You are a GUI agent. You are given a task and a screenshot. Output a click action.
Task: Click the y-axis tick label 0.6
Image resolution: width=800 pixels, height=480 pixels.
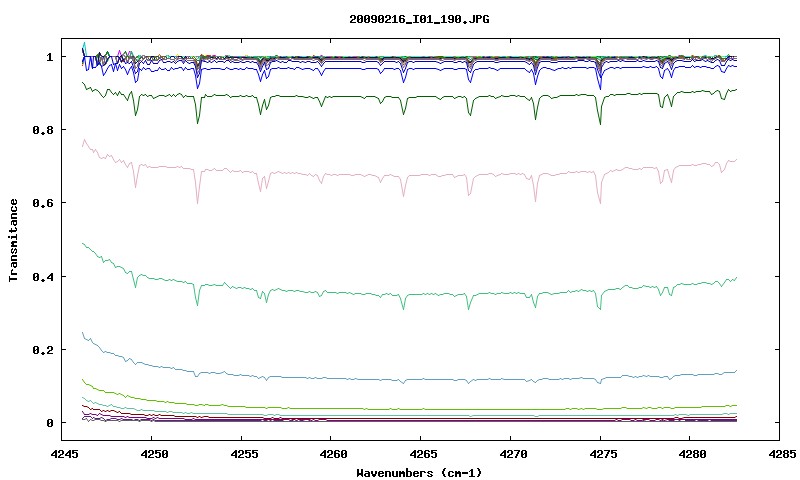point(43,203)
